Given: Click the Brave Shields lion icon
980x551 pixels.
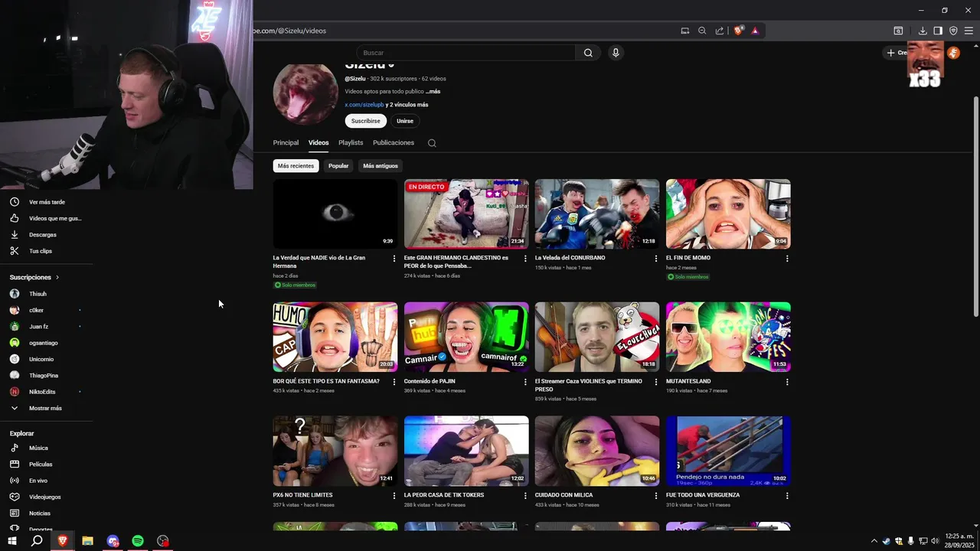Looking at the screenshot, I should (739, 31).
